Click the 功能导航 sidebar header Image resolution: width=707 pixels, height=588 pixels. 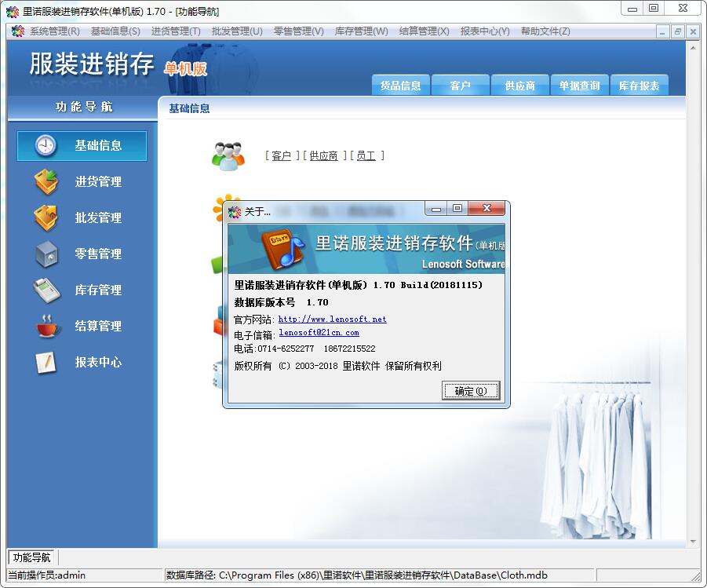coord(84,107)
